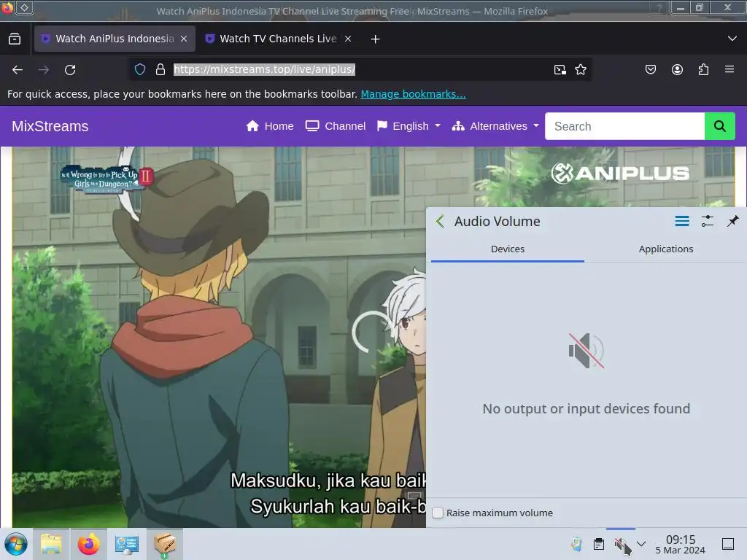
Task: Open tracking protection shield icon
Action: 140,69
